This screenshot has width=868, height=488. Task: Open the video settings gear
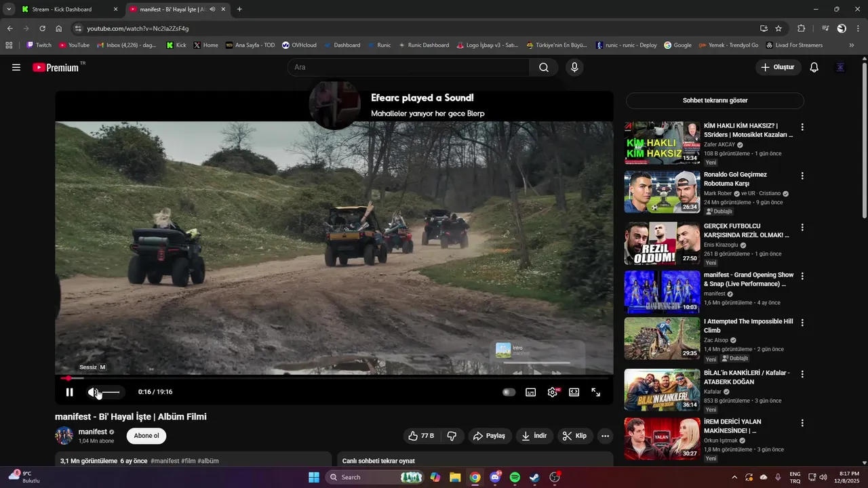coord(553,392)
